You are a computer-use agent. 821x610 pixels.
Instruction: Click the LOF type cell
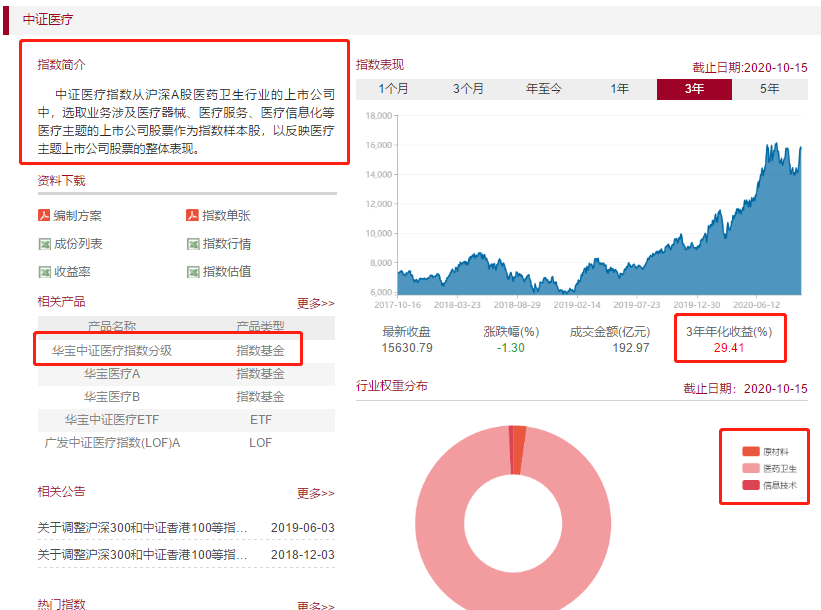pyautogui.click(x=260, y=443)
